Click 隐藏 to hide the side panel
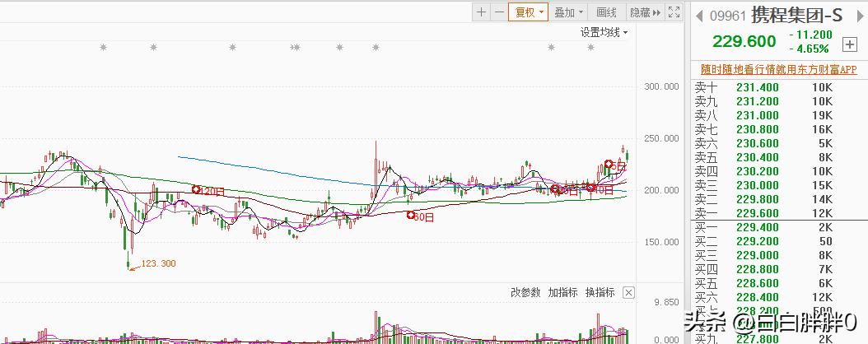This screenshot has height=344, width=868. point(645,12)
